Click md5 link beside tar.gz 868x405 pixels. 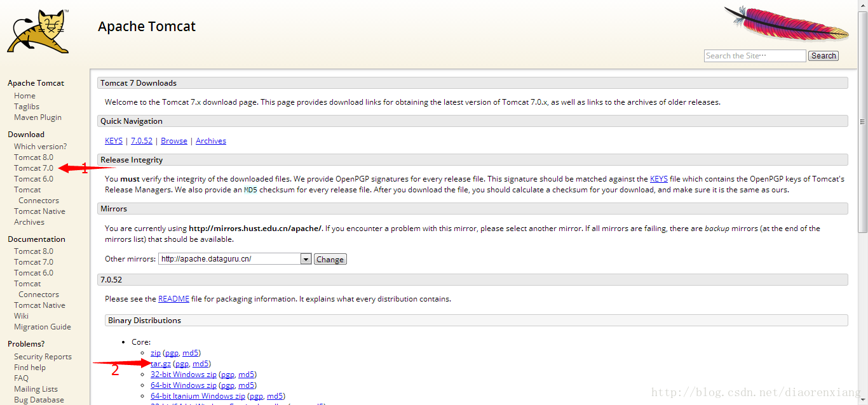201,364
